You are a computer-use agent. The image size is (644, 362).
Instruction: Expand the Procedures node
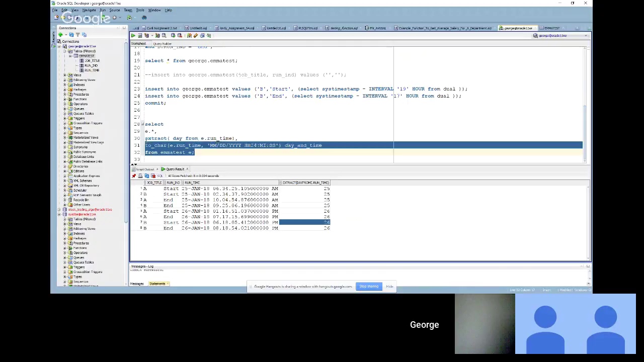[64, 94]
